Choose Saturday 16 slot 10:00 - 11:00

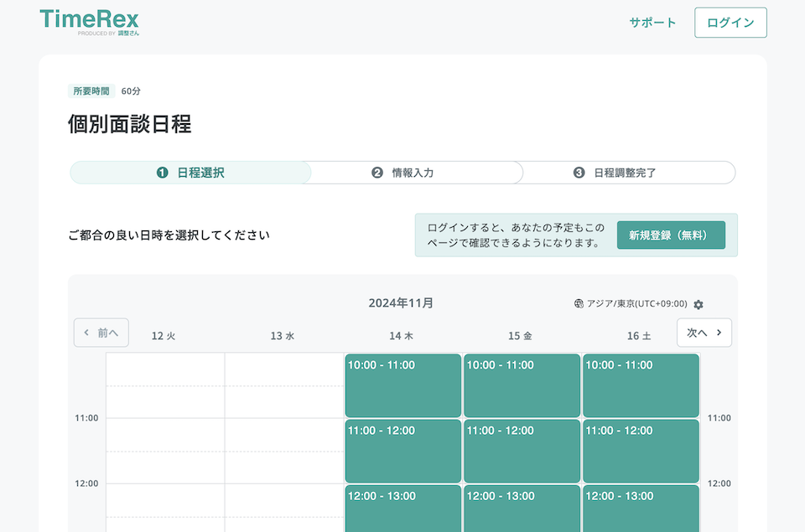point(641,385)
